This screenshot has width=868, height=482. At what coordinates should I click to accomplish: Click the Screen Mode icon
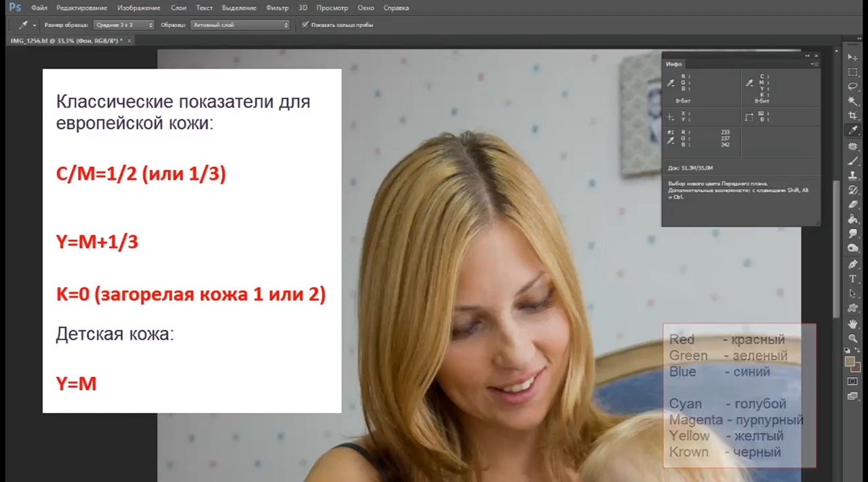853,397
